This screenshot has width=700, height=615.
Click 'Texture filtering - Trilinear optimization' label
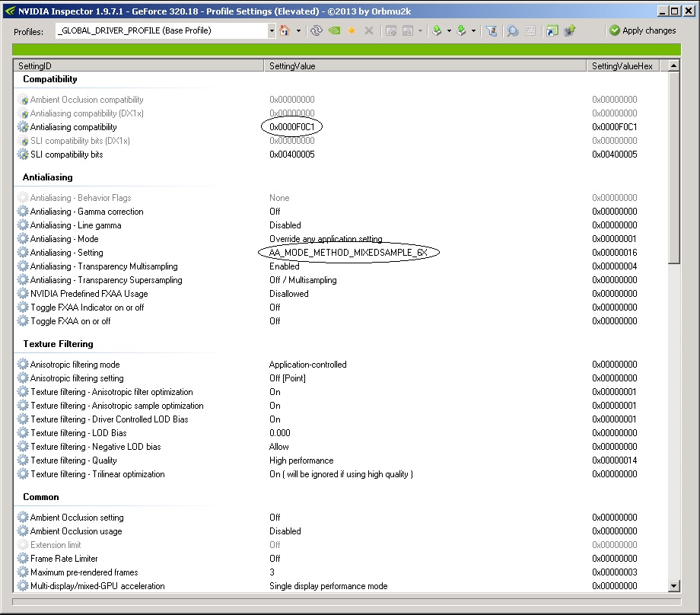point(97,474)
